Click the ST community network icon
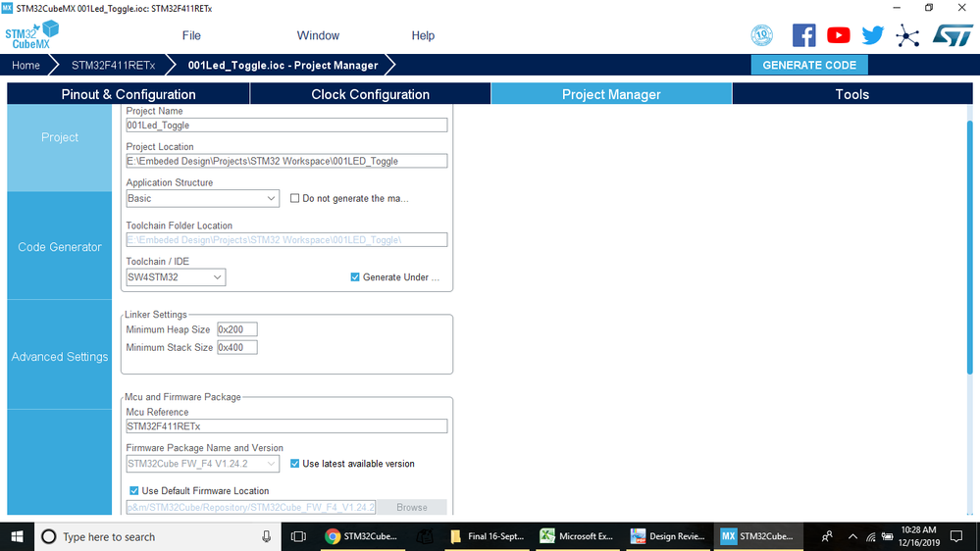Screen dimensions: 980x551 907,35
